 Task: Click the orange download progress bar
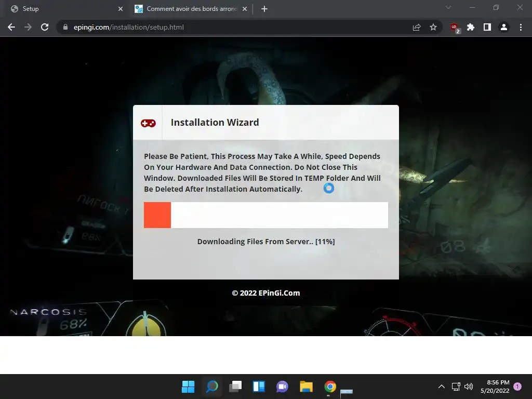pyautogui.click(x=266, y=215)
